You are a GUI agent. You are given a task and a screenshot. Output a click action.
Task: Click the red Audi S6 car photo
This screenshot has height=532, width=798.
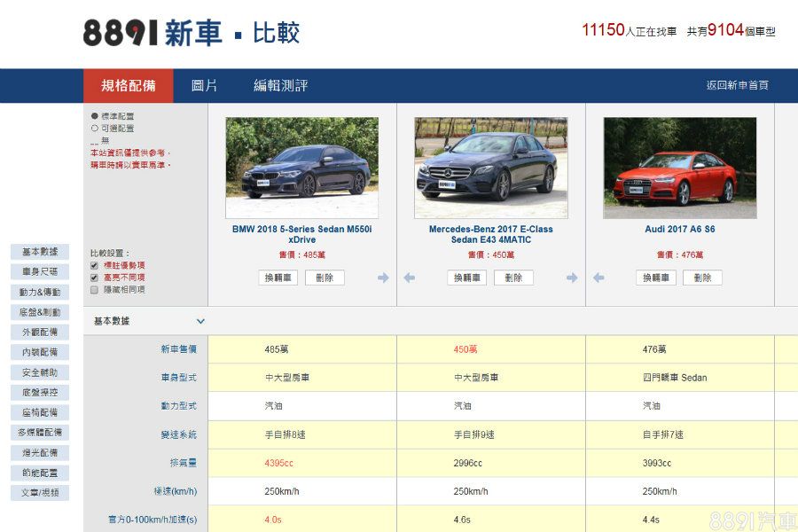680,168
